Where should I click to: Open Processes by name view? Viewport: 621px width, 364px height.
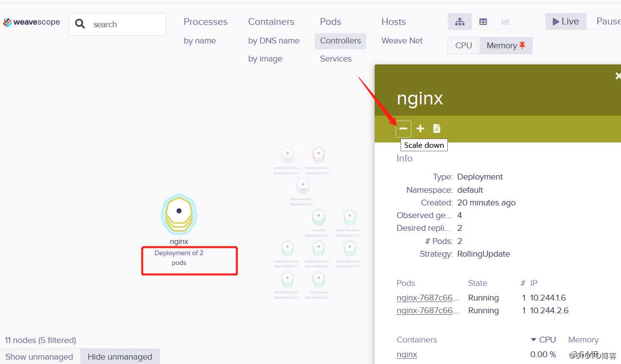click(200, 40)
